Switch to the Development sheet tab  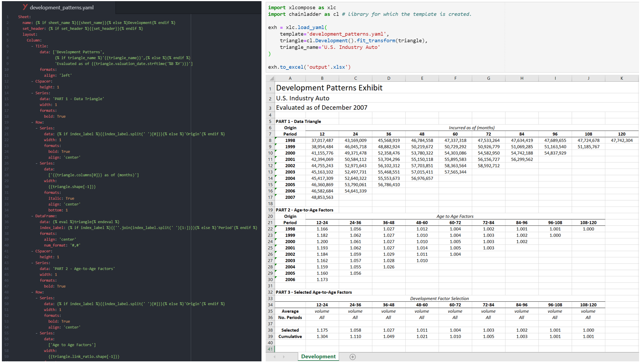tap(318, 357)
